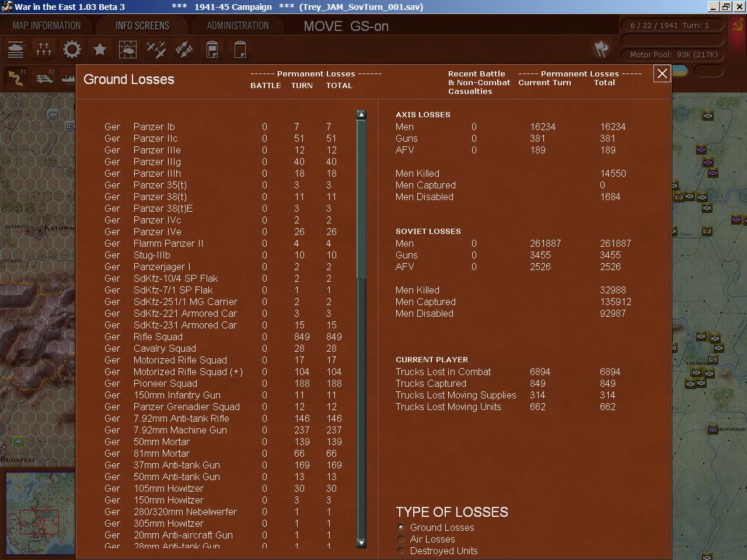This screenshot has width=747, height=560.
Task: Close the Ground Losses window
Action: coord(662,74)
